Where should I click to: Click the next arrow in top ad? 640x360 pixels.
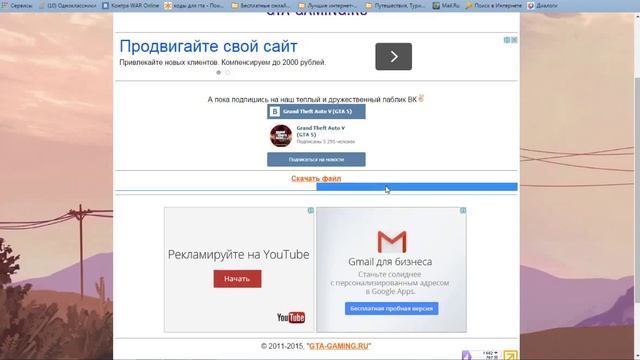tap(393, 56)
